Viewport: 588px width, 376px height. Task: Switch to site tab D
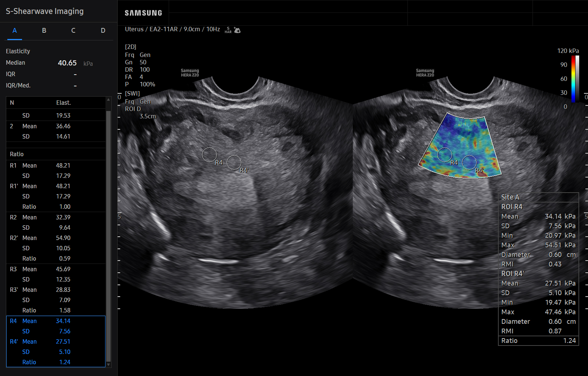click(x=103, y=31)
